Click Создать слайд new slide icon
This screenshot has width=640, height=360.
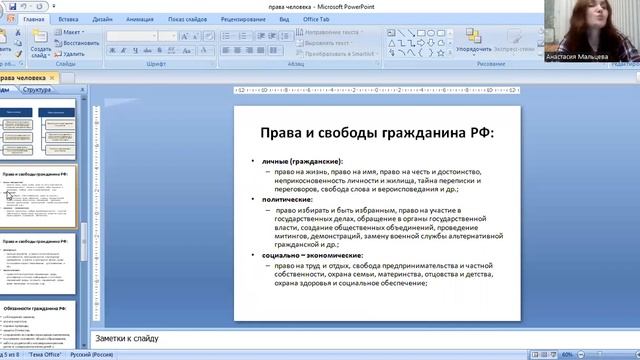[40, 37]
